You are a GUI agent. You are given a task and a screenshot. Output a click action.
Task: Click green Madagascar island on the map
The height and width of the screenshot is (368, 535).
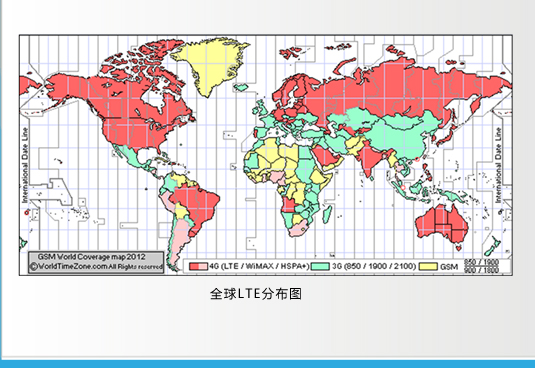click(327, 214)
